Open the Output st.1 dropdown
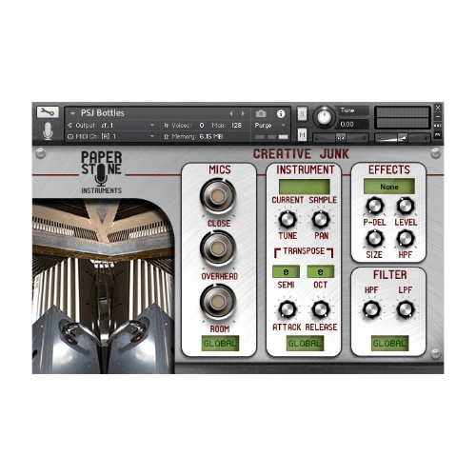Viewport: 476px width, 476px height. coord(111,126)
